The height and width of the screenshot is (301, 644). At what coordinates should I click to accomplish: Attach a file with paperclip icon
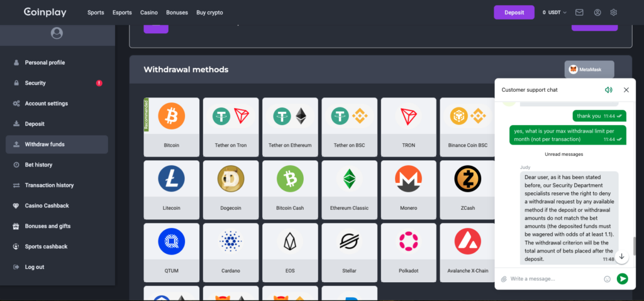tap(504, 279)
